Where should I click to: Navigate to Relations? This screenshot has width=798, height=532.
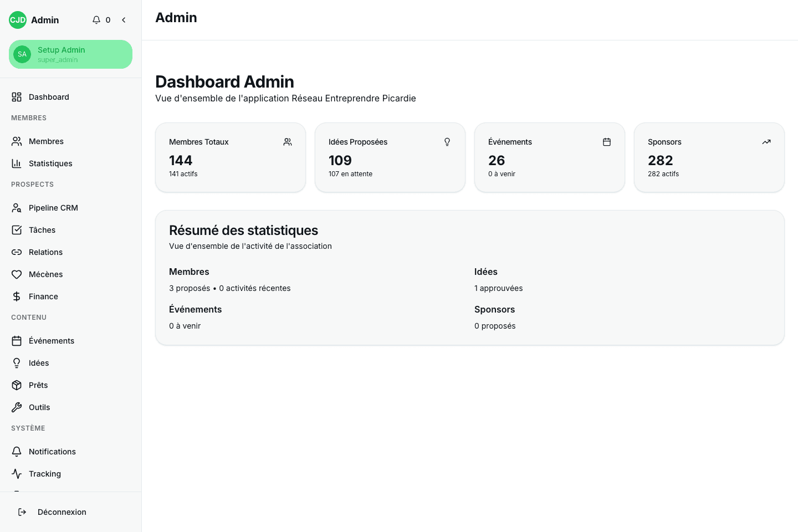coord(70,252)
